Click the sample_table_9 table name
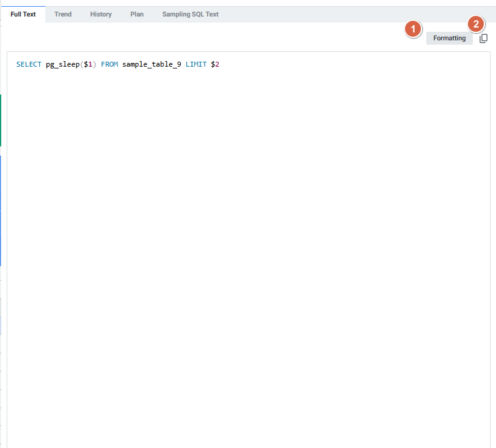The image size is (496, 448). click(x=151, y=64)
